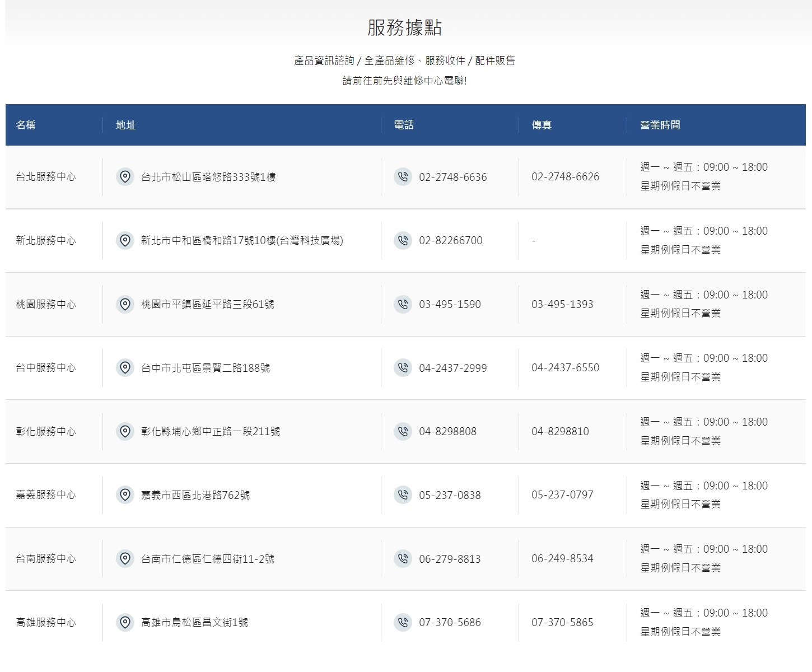Open address 桃園市平鎮區延平路三段61號

click(207, 304)
